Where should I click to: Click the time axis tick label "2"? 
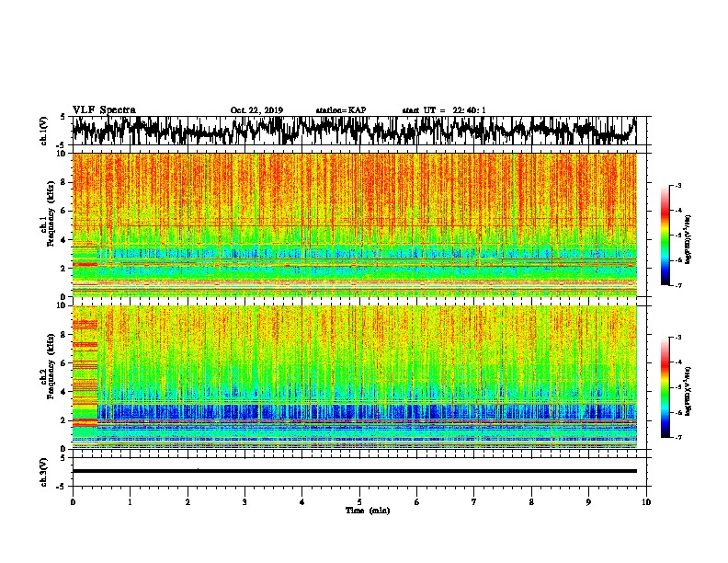188,502
